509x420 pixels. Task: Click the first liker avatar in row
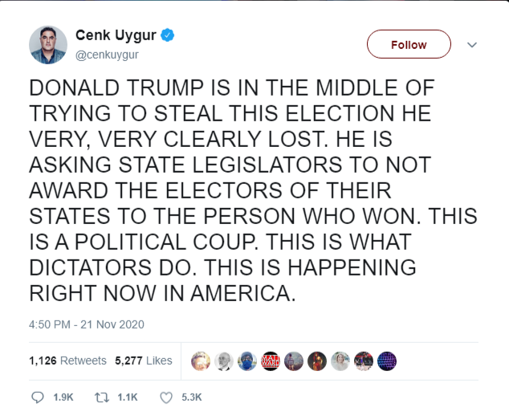pyautogui.click(x=201, y=361)
